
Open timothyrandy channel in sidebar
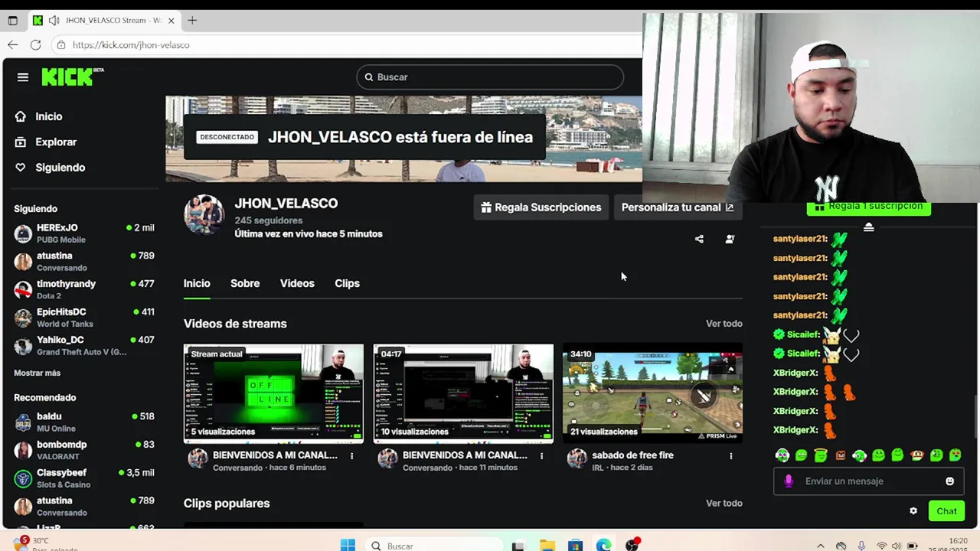pos(84,289)
